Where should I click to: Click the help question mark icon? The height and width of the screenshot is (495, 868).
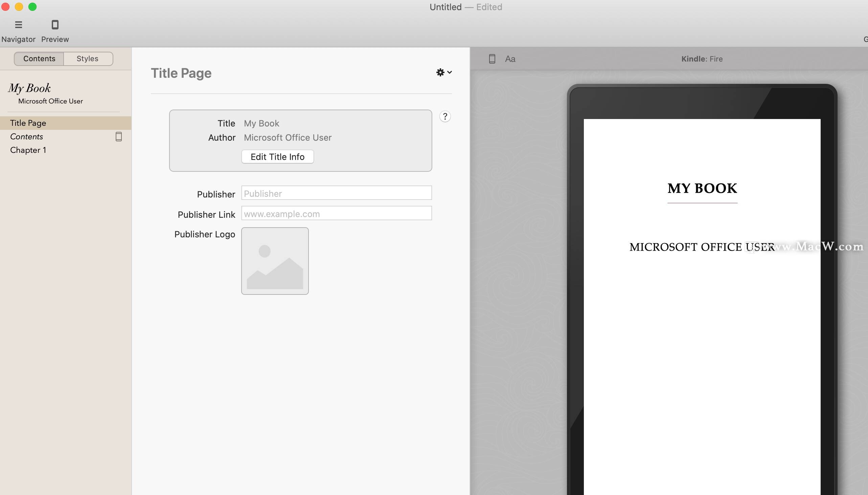point(445,116)
